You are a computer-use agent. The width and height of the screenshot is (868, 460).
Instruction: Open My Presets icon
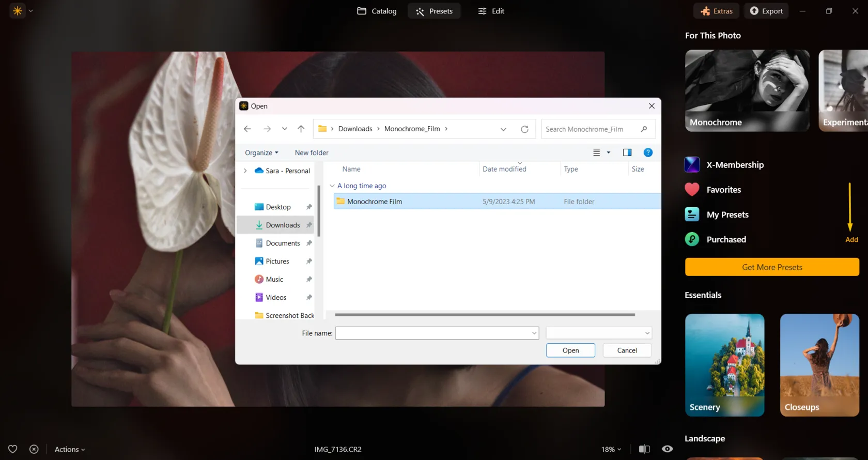692,214
